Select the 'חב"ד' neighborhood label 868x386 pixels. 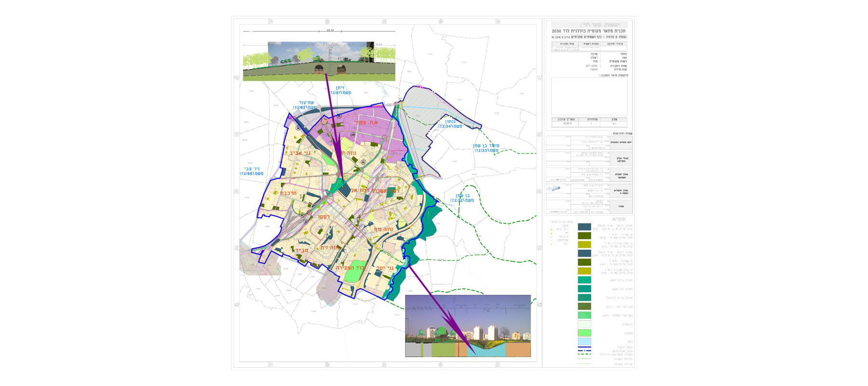pyautogui.click(x=302, y=250)
